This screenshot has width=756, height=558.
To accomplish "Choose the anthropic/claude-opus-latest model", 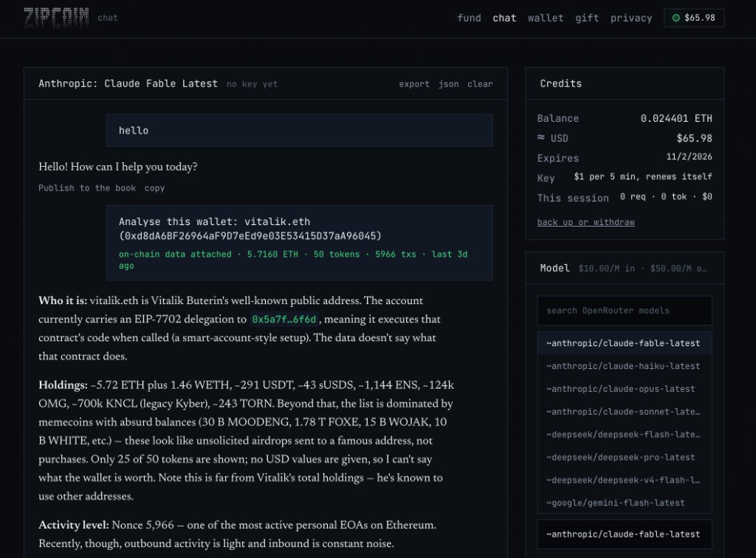I will tap(625, 389).
